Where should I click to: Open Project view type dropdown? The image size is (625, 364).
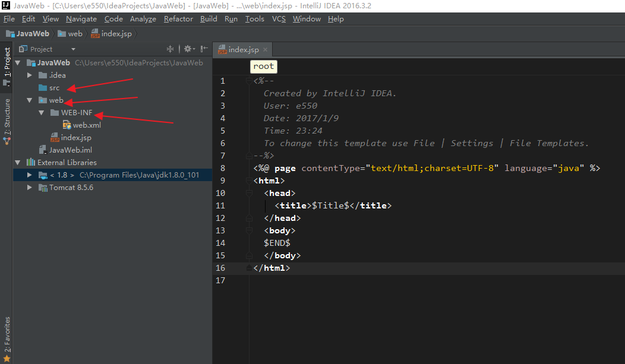73,49
